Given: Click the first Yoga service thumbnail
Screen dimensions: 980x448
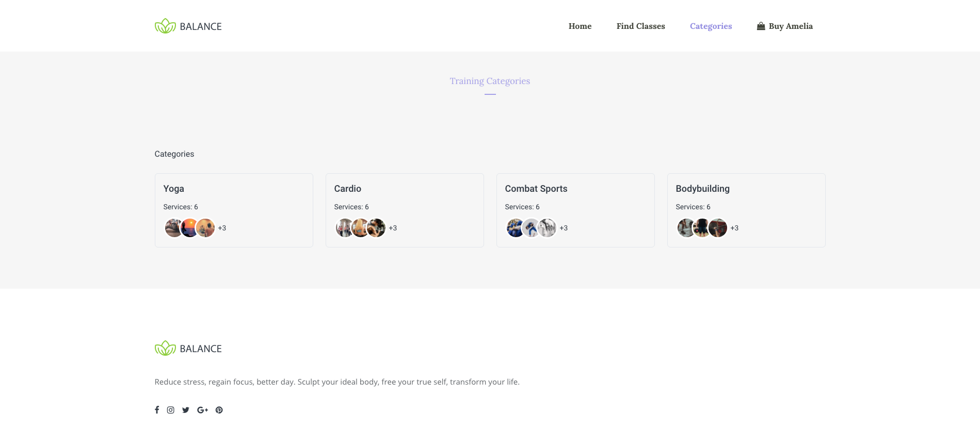Looking at the screenshot, I should (173, 228).
